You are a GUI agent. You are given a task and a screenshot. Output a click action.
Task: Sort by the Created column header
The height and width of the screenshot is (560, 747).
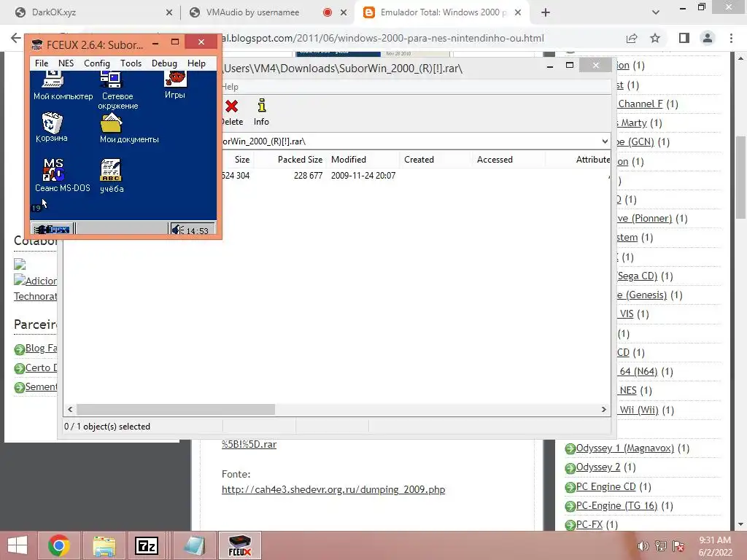[x=419, y=160]
